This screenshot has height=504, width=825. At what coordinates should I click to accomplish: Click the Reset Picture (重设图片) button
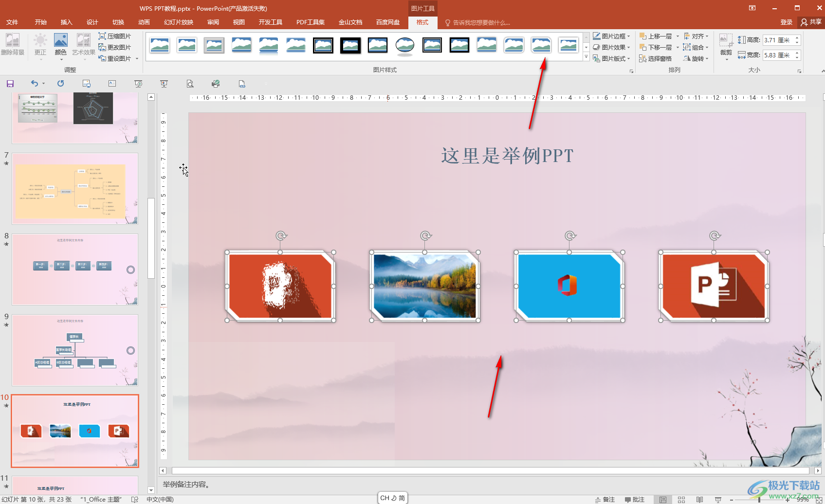115,58
